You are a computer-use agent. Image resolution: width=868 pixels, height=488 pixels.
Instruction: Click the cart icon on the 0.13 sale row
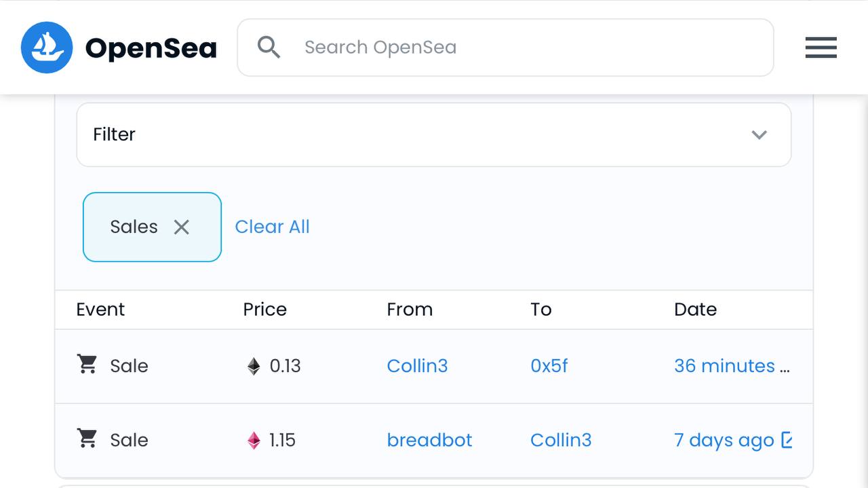(x=87, y=364)
